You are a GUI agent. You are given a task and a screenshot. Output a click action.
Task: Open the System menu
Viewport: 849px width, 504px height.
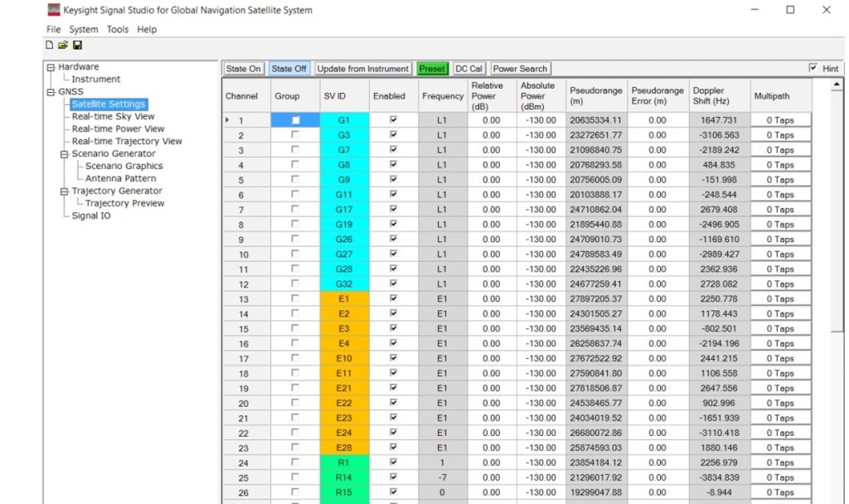[84, 29]
